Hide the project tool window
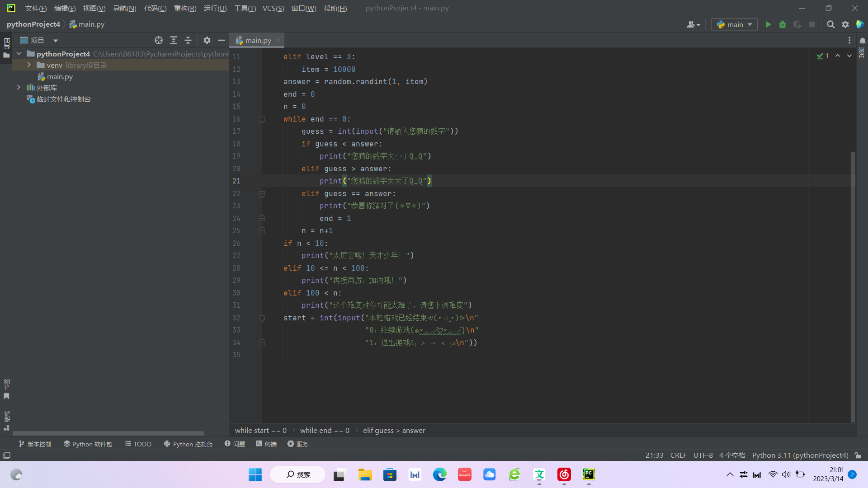The width and height of the screenshot is (868, 488). pyautogui.click(x=222, y=40)
